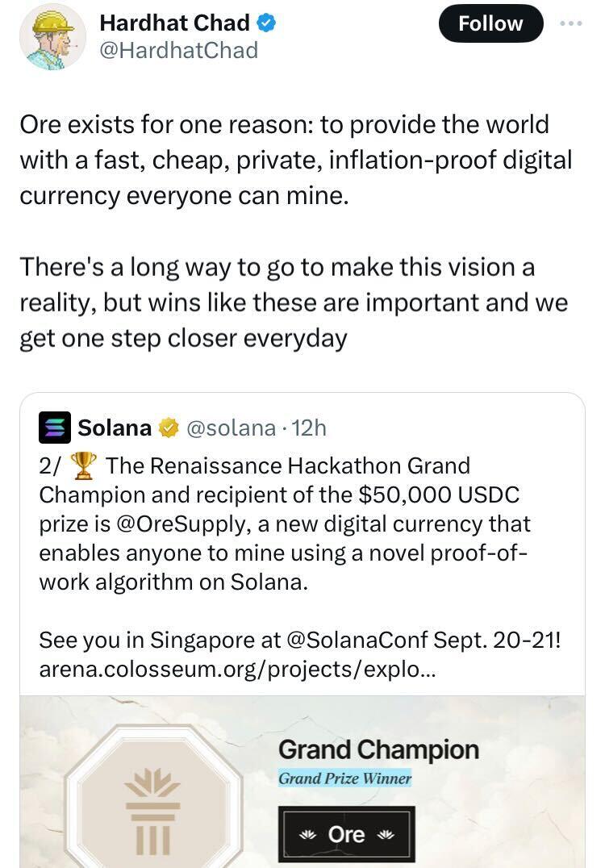The image size is (605, 868).
Task: Open the three-dot more options menu
Action: click(x=570, y=23)
